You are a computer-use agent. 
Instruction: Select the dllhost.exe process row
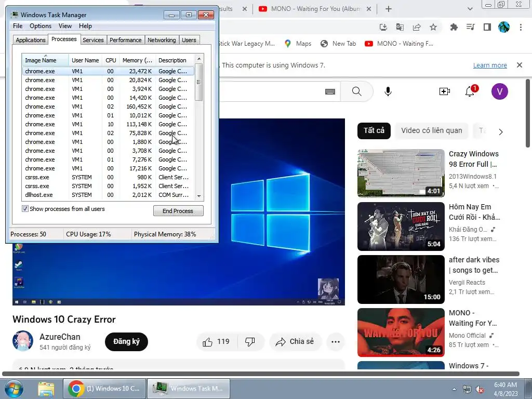click(x=109, y=195)
